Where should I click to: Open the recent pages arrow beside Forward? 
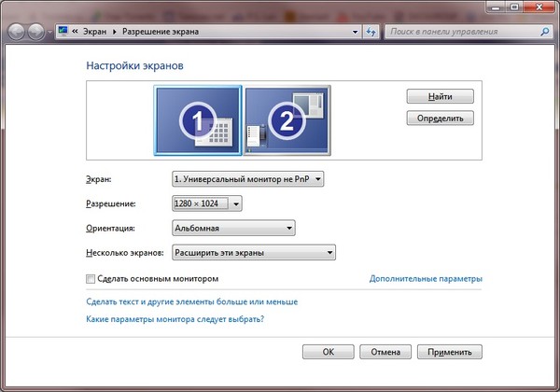tap(49, 33)
